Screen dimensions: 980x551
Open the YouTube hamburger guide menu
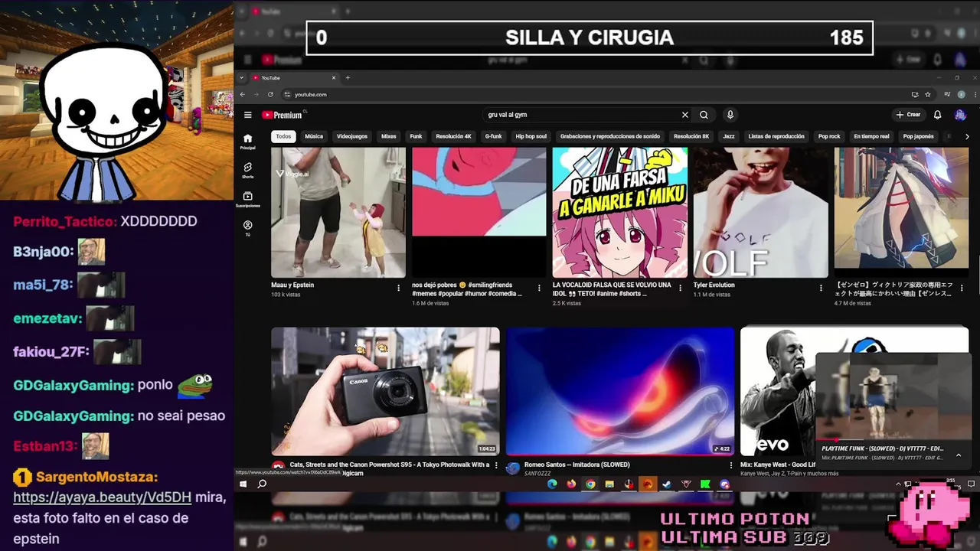(247, 115)
